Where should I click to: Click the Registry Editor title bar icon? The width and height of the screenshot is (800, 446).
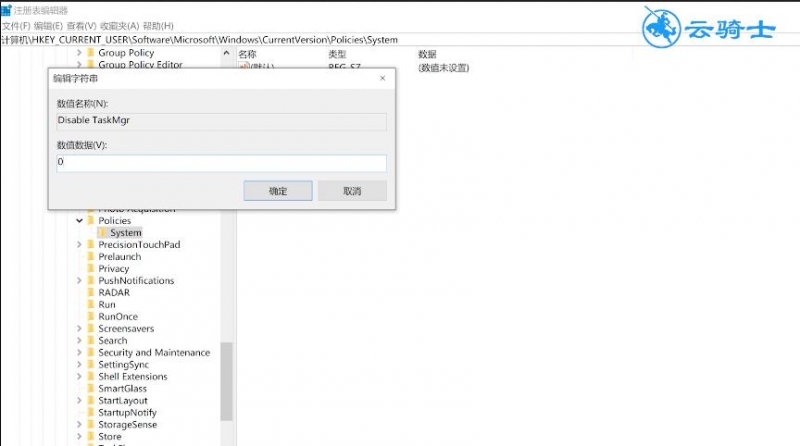tap(6, 10)
